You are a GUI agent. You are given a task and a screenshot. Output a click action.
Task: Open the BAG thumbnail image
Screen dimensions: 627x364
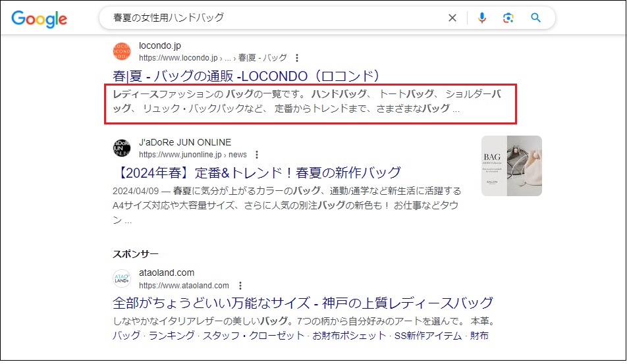coord(512,166)
